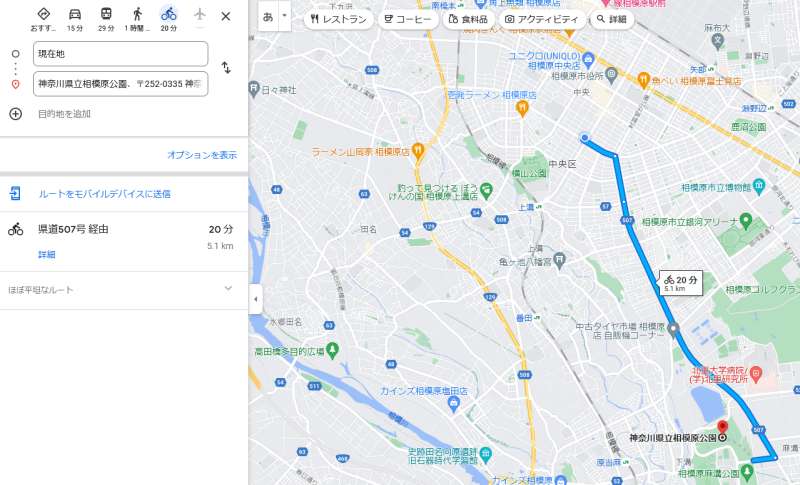
Task: Switch to walking travel mode
Action: (137, 15)
